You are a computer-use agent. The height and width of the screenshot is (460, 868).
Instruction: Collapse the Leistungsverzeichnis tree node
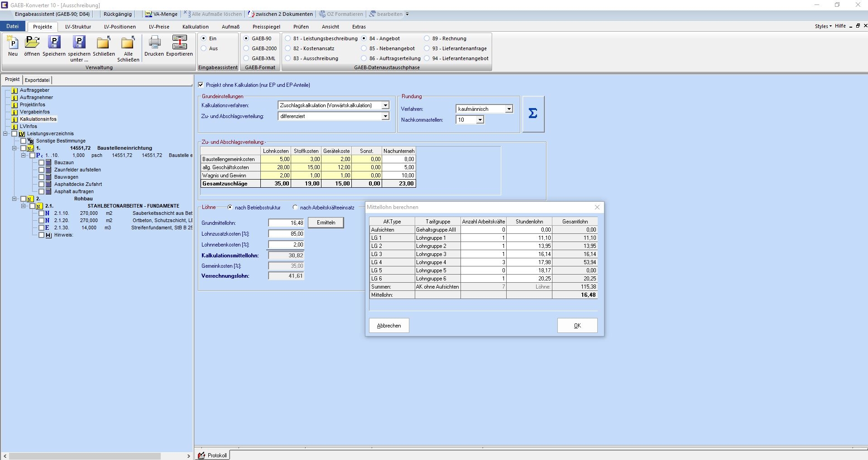click(5, 134)
